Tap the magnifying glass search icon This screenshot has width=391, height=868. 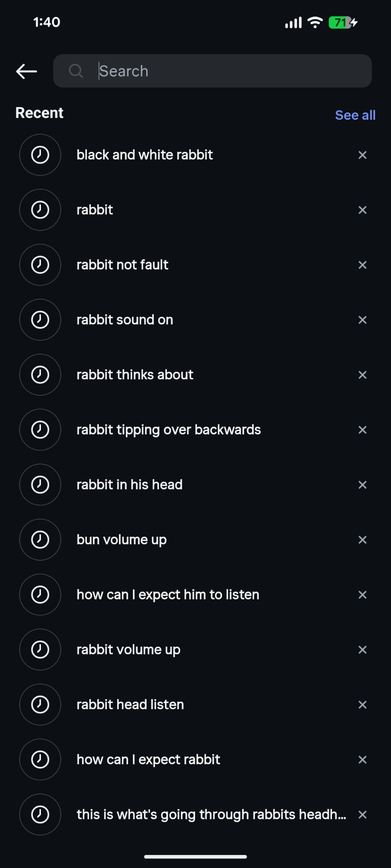pyautogui.click(x=76, y=71)
